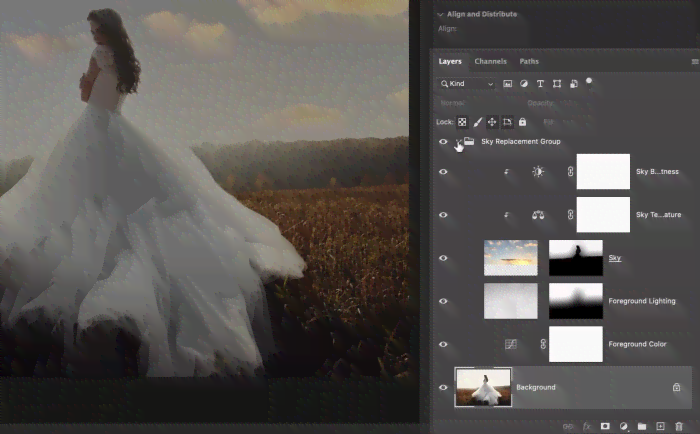The image size is (700, 434).
Task: Delete layer with trash icon
Action: pos(679,426)
